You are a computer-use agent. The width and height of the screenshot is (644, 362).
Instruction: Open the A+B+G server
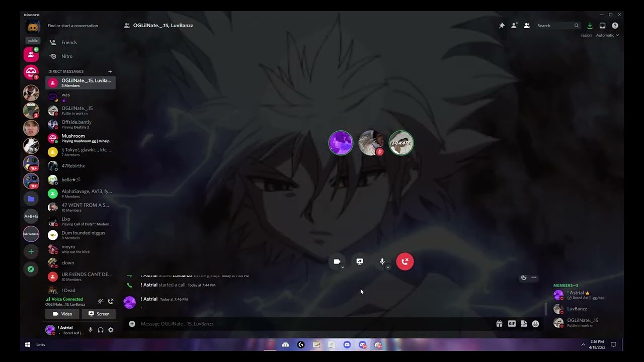pyautogui.click(x=31, y=216)
